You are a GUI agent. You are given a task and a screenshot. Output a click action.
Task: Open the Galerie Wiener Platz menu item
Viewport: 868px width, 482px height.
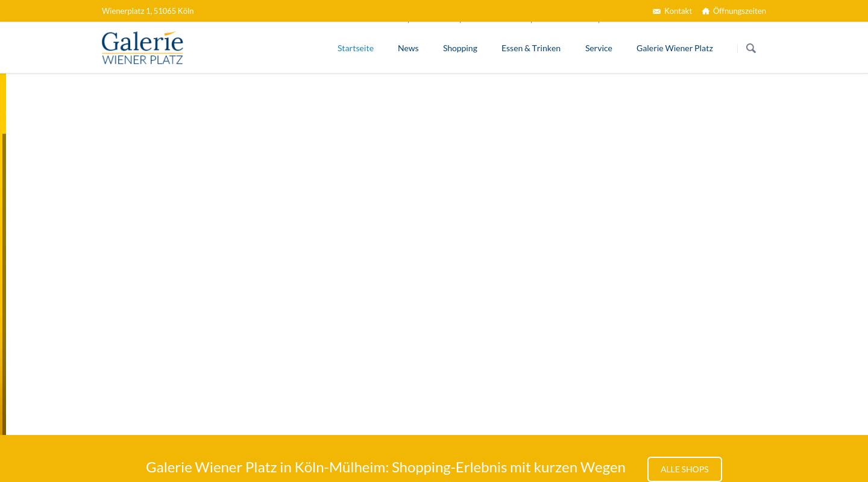tap(675, 48)
